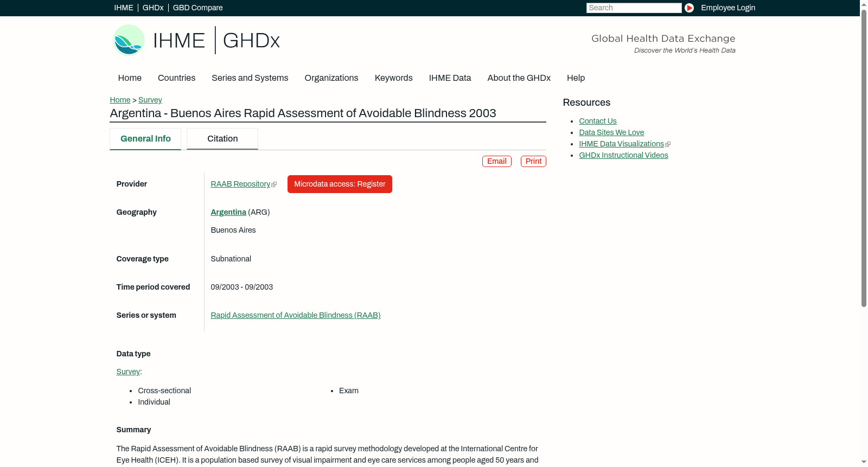Screen dimensions: 868x467
Task: Click the external link icon beside IHME Data Visualizations
Action: pos(668,144)
